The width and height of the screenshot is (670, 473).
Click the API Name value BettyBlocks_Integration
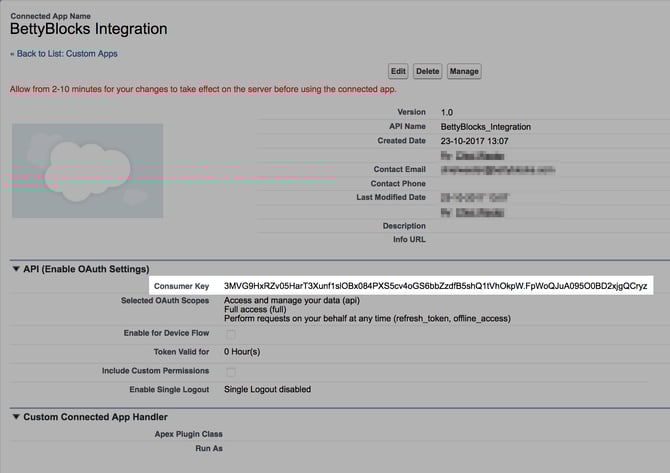(x=486, y=127)
